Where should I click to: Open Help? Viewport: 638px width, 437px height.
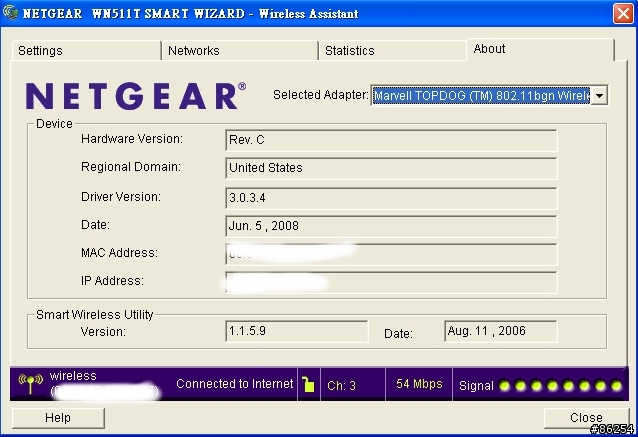pos(58,418)
